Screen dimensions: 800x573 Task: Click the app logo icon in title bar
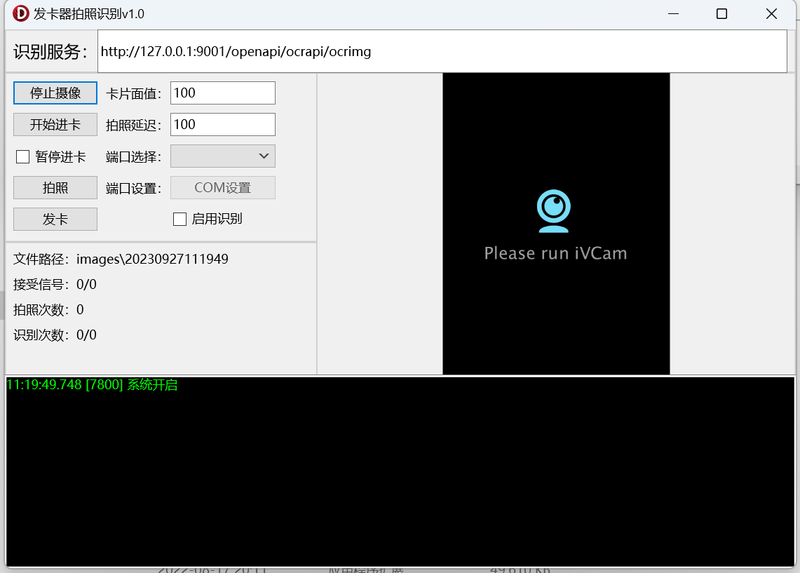(21, 14)
